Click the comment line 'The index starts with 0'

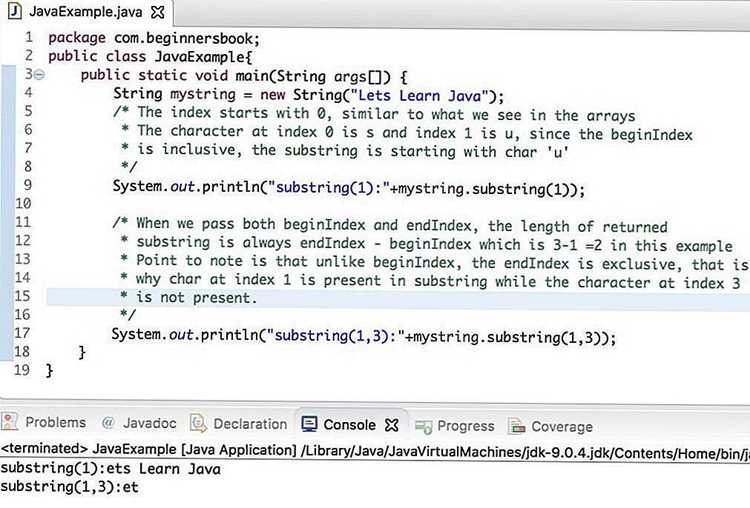pos(374,114)
